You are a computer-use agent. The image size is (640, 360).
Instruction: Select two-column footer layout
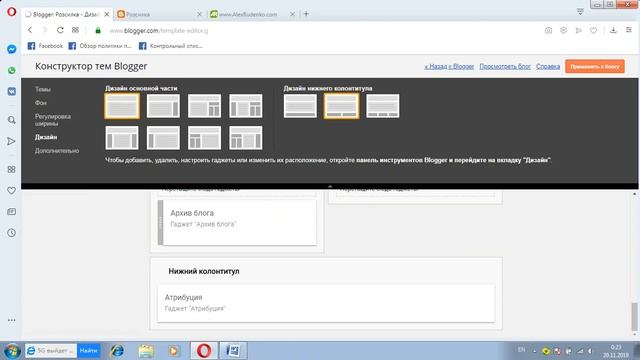[x=342, y=106]
